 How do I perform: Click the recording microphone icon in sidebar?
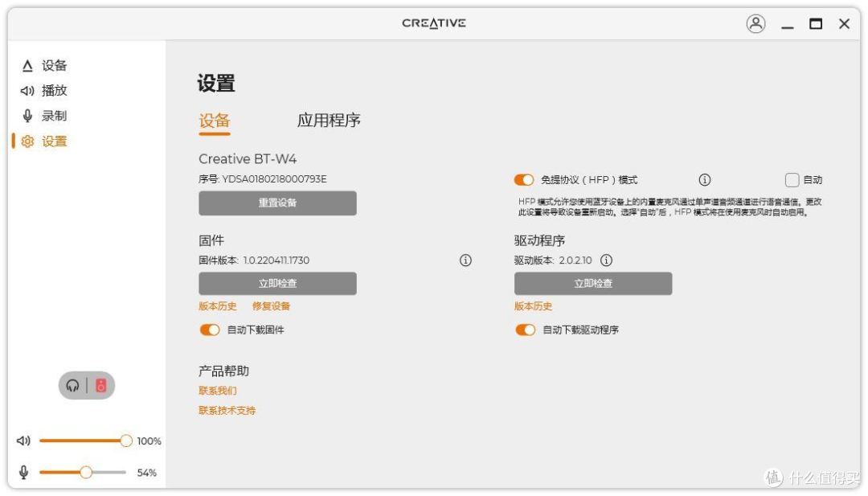point(27,116)
